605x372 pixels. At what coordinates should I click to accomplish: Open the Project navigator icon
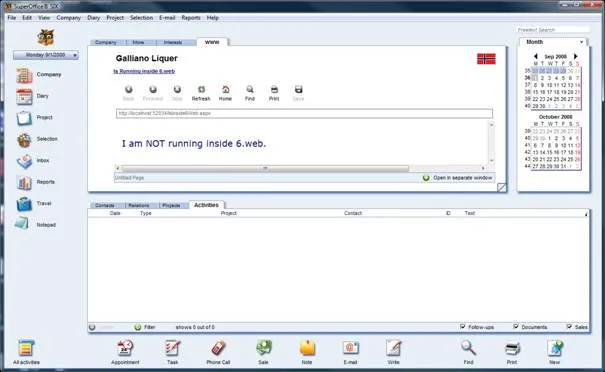click(x=24, y=118)
